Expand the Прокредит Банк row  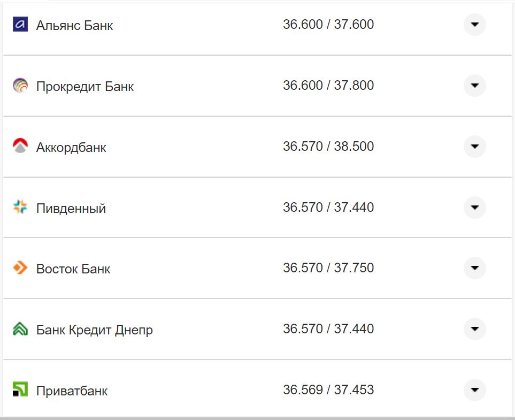[474, 86]
